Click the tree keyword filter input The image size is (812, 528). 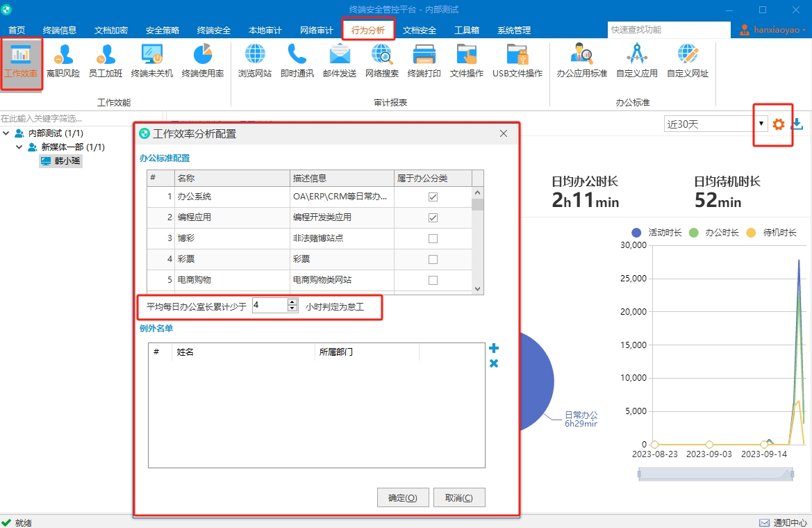click(81, 119)
